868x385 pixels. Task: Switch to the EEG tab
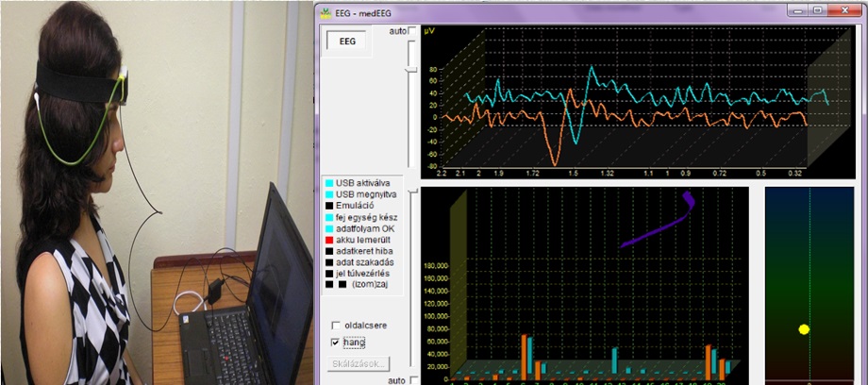(x=346, y=41)
